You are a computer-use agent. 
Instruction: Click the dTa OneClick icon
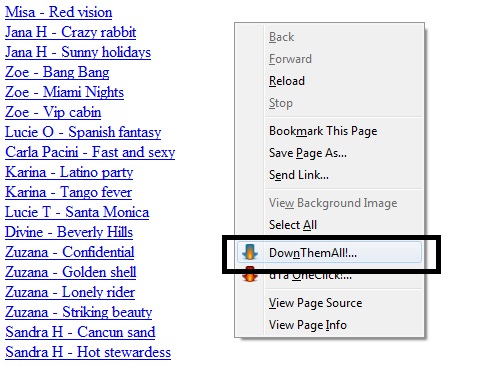[250, 275]
